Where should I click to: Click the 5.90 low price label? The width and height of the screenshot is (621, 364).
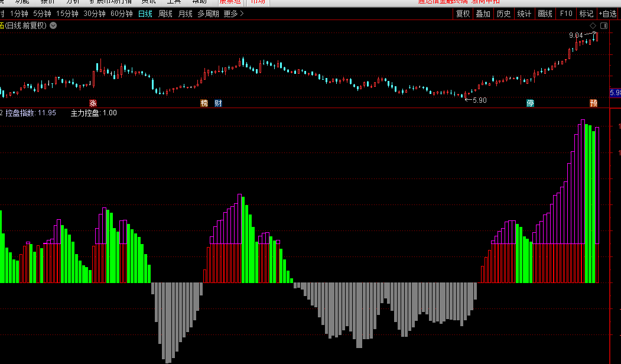coord(479,100)
